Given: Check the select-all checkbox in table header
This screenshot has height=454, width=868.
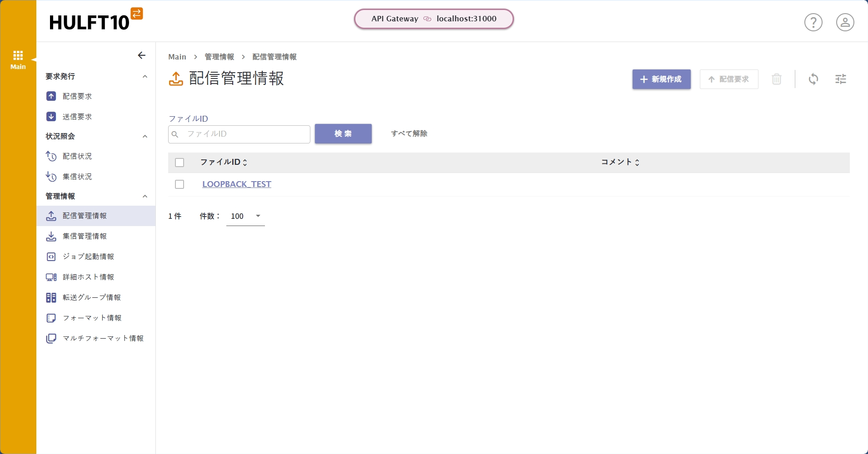Looking at the screenshot, I should point(180,162).
